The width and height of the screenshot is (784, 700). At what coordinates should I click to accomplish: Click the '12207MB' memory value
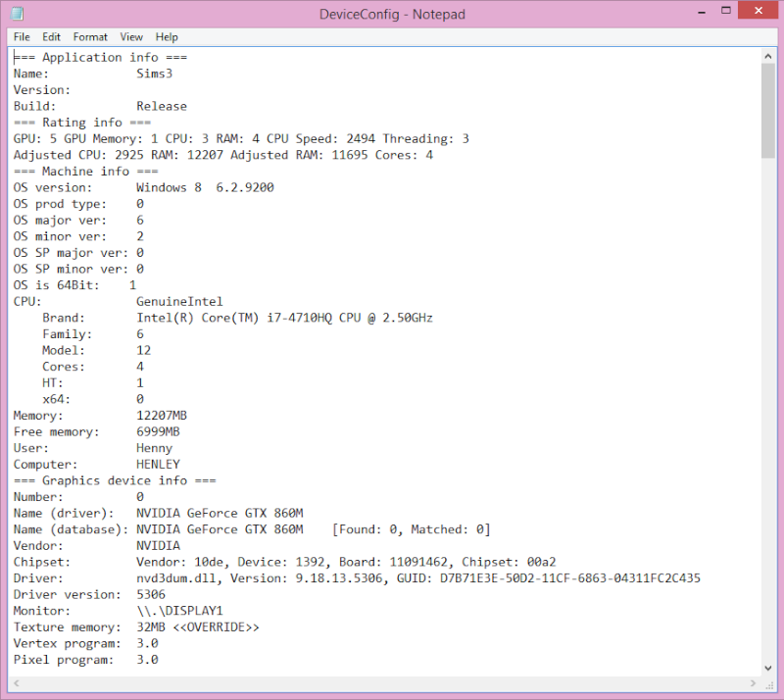(x=162, y=416)
